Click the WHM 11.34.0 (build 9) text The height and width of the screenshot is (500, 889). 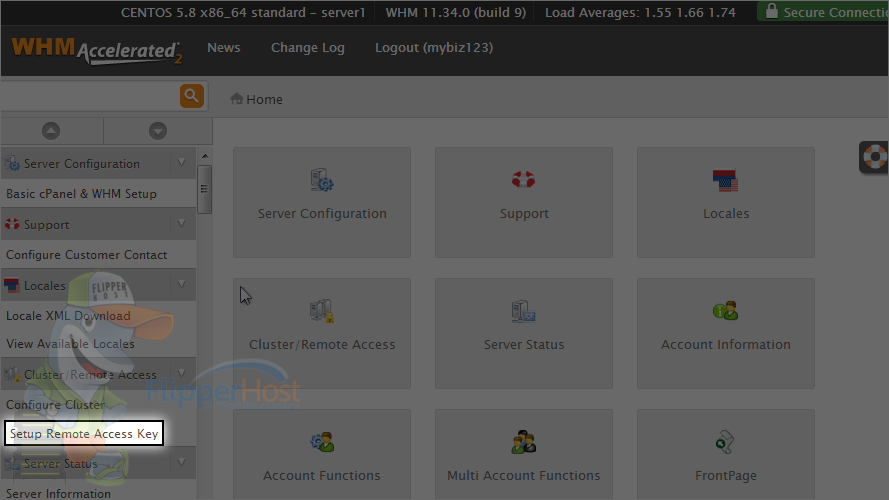pos(456,12)
